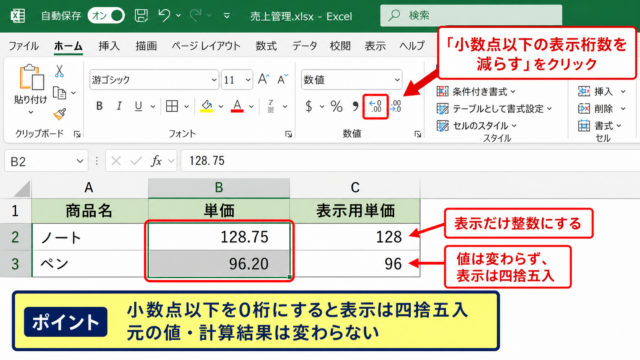
Task: Open the クリップボード dialog launcher
Action: click(77, 134)
